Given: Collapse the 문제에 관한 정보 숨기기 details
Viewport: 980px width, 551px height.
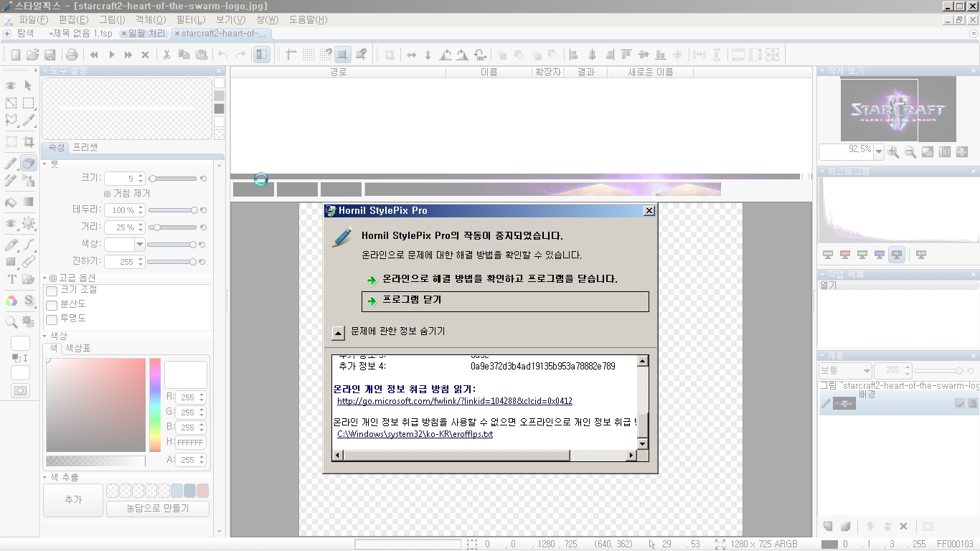Looking at the screenshot, I should point(339,332).
